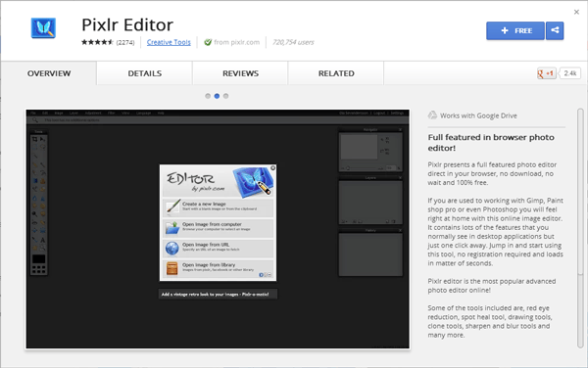Click the Google +1 button

tap(547, 73)
